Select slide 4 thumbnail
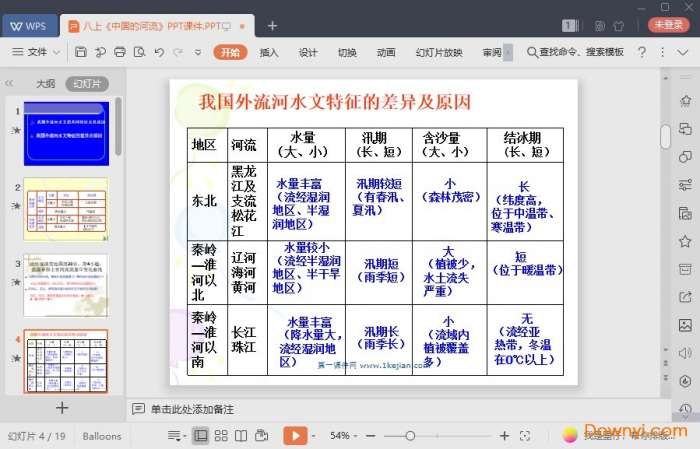 click(x=67, y=361)
